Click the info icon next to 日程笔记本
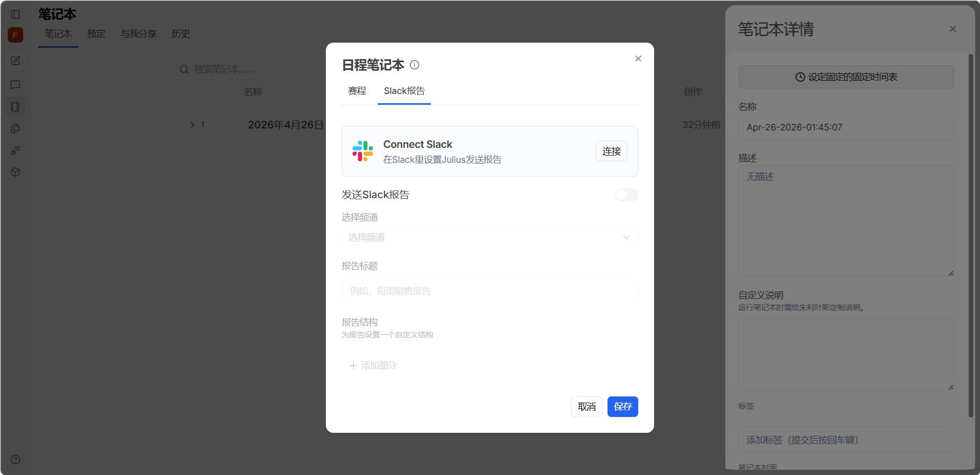Image resolution: width=980 pixels, height=475 pixels. click(415, 65)
